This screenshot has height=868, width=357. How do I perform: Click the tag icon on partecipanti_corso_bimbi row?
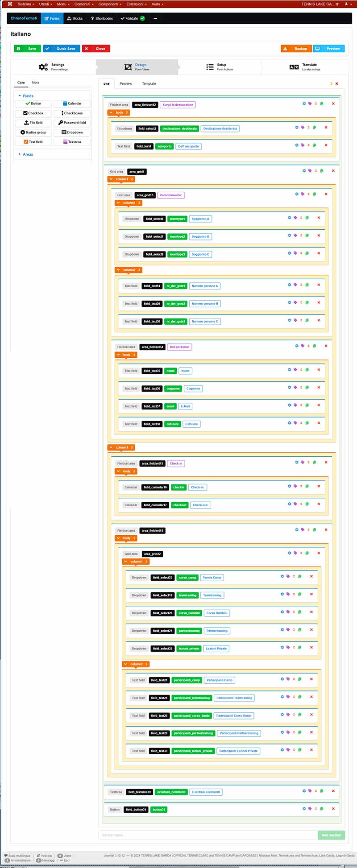[x=288, y=715]
